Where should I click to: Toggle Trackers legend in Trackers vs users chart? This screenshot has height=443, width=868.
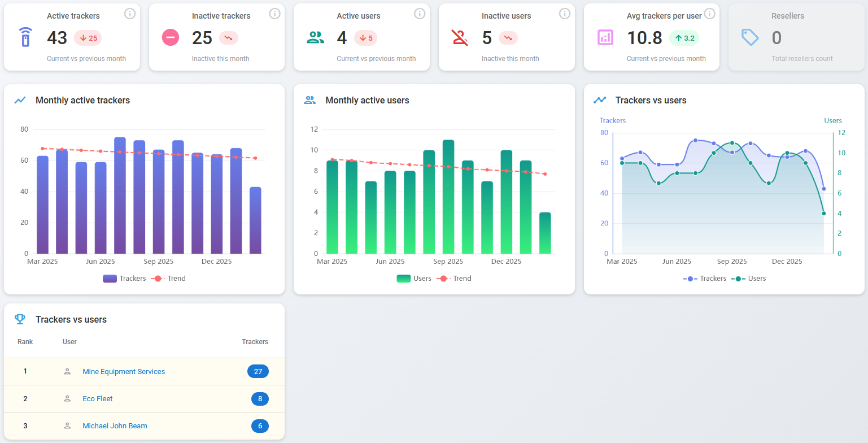(705, 279)
